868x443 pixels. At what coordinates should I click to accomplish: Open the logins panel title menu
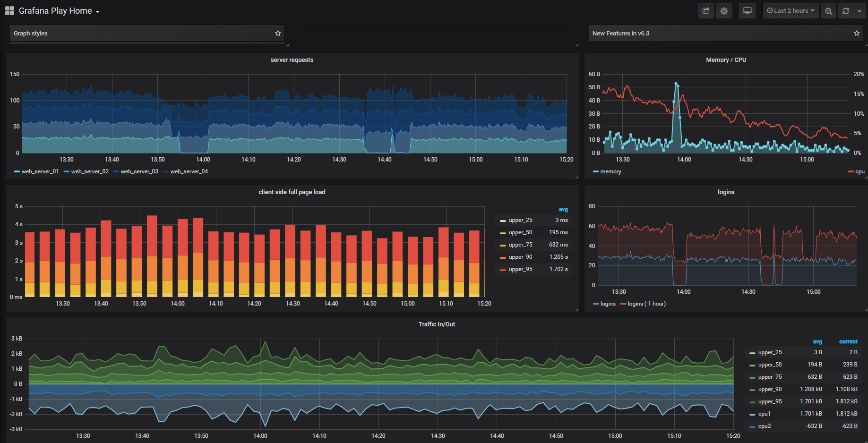pyautogui.click(x=726, y=192)
